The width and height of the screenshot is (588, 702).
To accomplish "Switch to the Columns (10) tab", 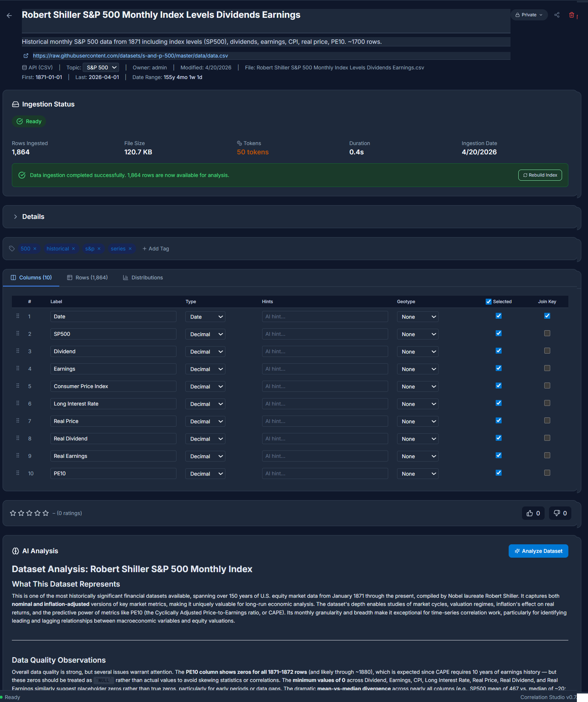I will coord(31,278).
